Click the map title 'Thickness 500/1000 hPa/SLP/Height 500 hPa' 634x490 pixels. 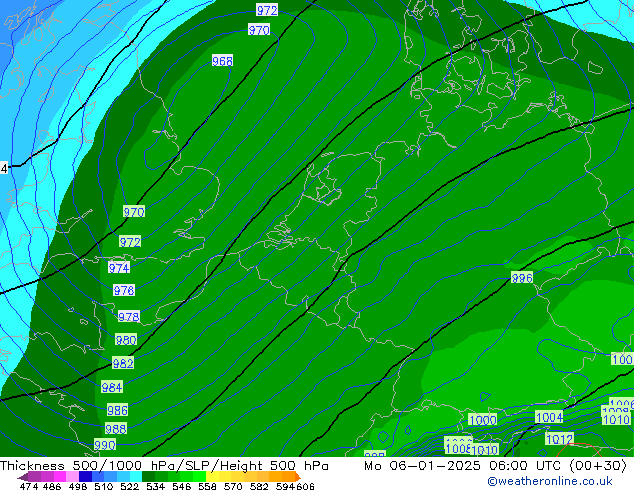click(x=164, y=466)
